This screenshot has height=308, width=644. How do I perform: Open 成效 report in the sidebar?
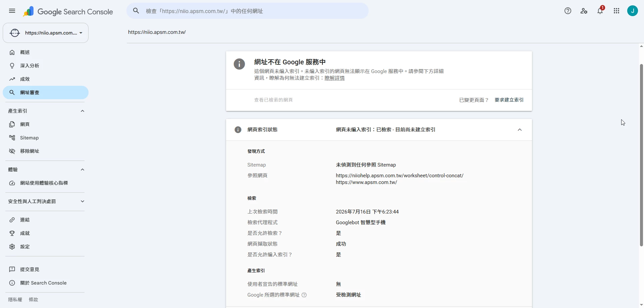click(46, 79)
